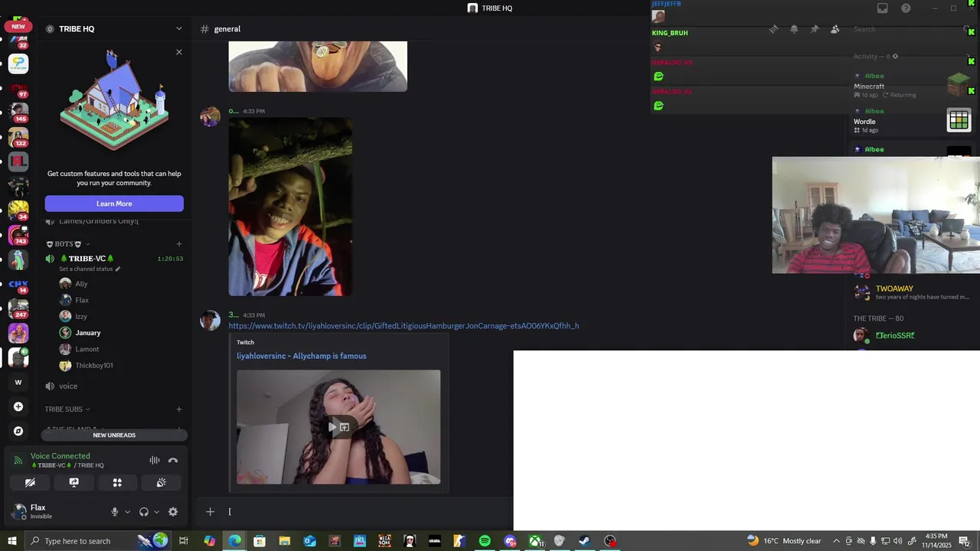This screenshot has width=980, height=551.
Task: Select the TRIBE-VC voice channel
Action: (x=114, y=259)
